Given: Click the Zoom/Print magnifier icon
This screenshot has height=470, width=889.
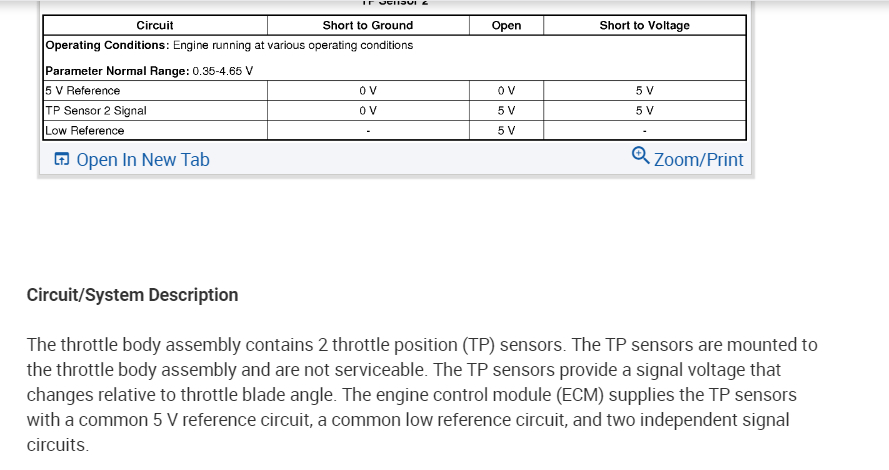Looking at the screenshot, I should coord(640,155).
